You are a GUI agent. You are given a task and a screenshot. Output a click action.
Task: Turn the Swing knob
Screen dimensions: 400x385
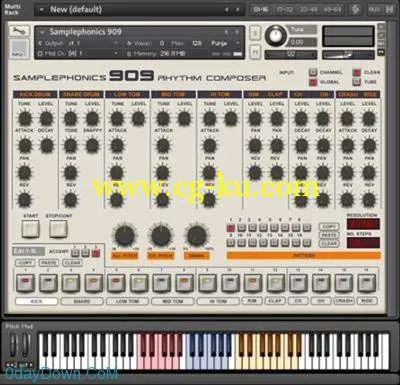(197, 236)
